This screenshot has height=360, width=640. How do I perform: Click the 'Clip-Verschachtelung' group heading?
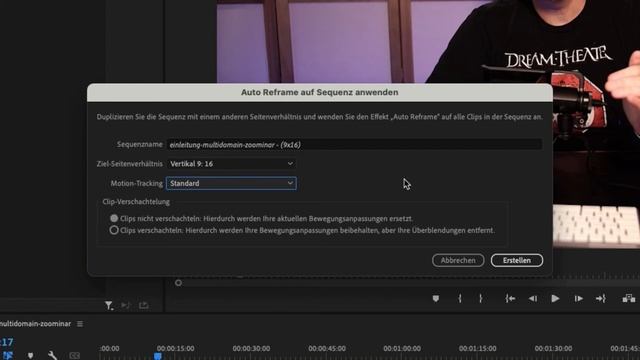(136, 202)
